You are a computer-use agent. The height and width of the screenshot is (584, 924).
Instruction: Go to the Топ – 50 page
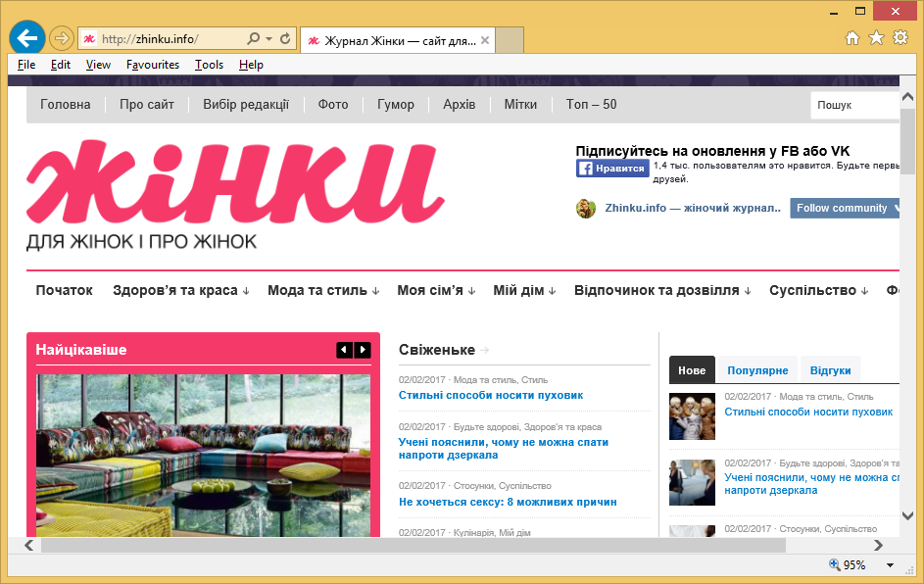click(x=591, y=105)
